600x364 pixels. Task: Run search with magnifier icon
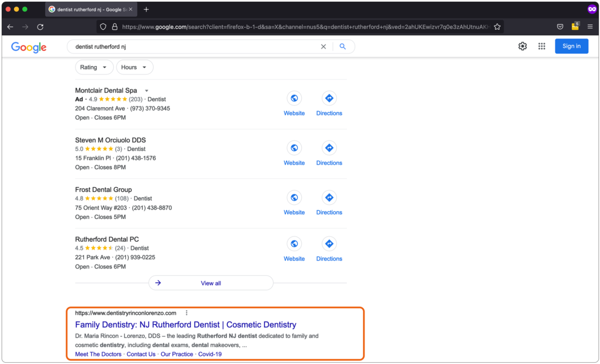[342, 47]
